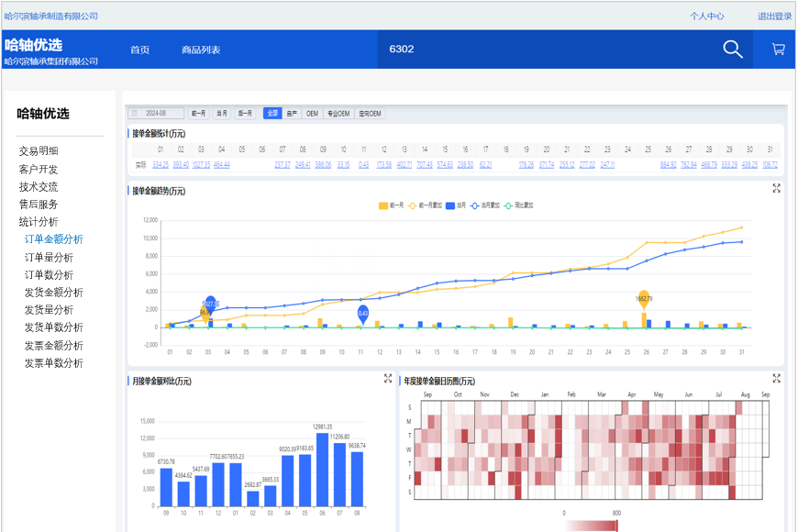Open the 2024-08 month picker
Image resolution: width=798 pixels, height=532 pixels.
pyautogui.click(x=156, y=113)
